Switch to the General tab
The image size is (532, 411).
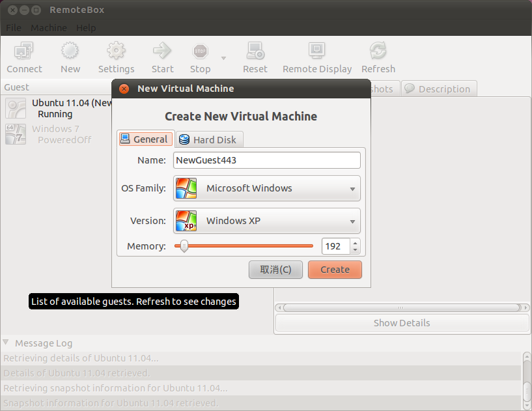[x=146, y=139]
